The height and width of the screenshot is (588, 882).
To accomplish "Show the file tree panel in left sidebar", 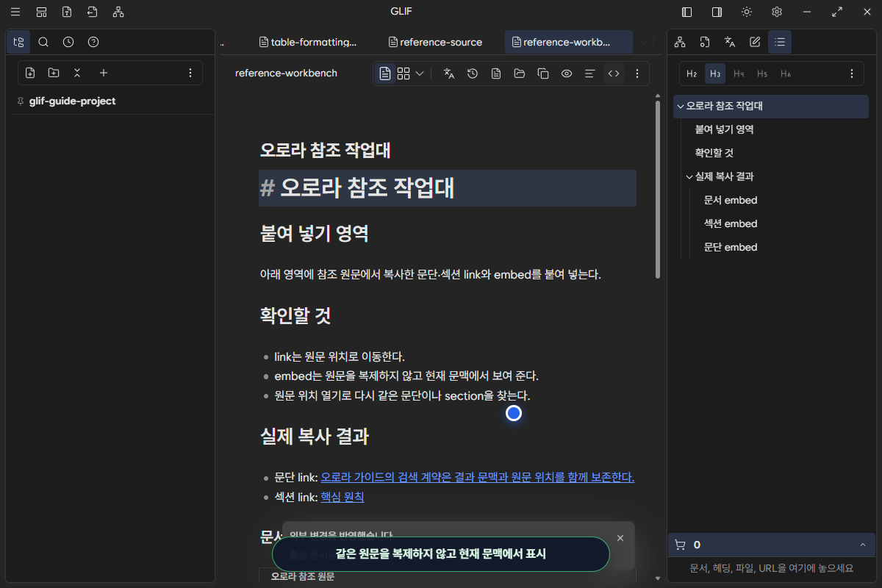I will 18,42.
